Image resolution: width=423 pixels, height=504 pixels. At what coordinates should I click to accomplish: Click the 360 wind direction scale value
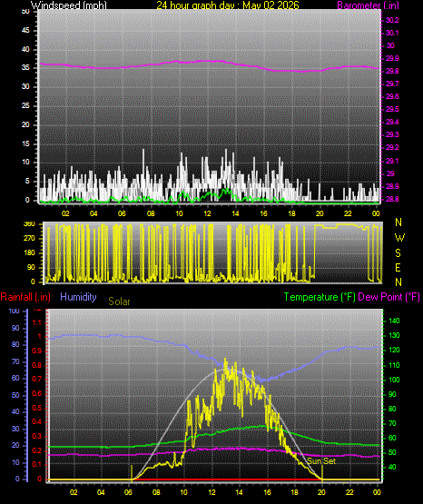tap(29, 224)
